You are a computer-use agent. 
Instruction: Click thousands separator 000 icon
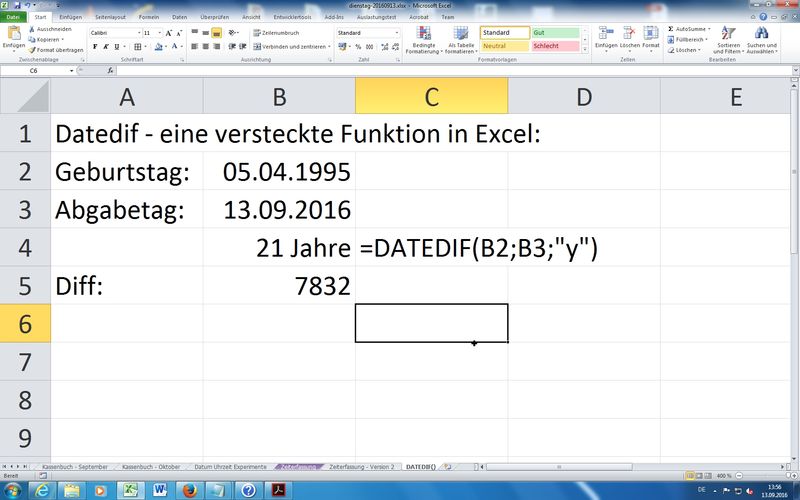click(x=369, y=46)
